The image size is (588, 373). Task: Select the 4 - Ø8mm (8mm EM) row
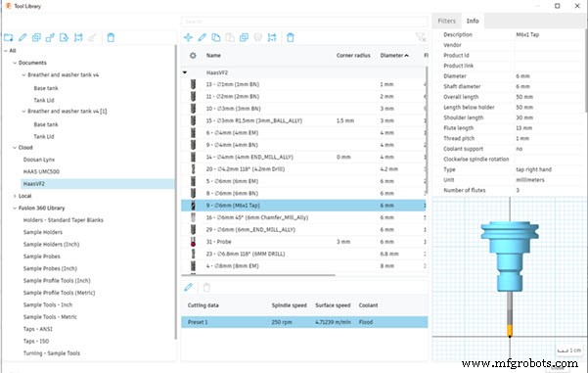pyautogui.click(x=303, y=266)
